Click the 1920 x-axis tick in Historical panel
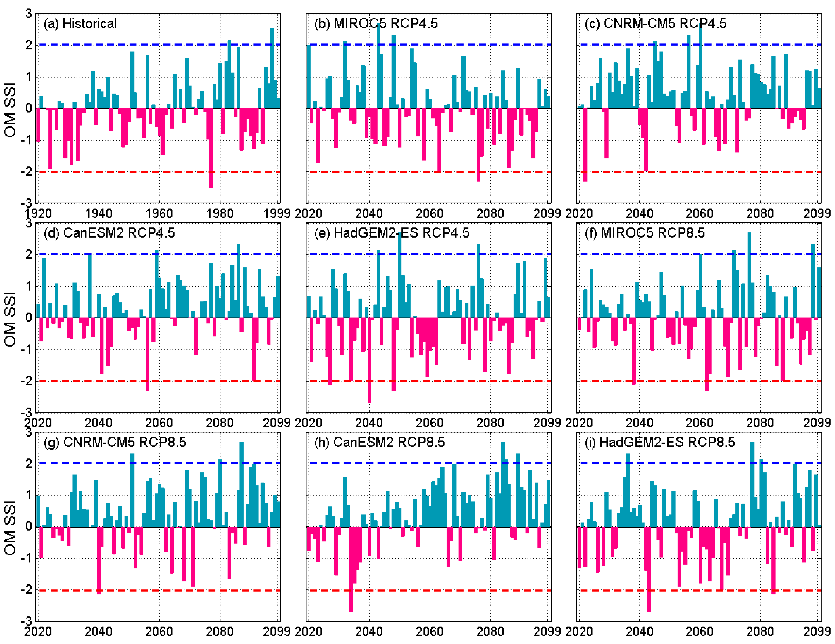 (38, 213)
